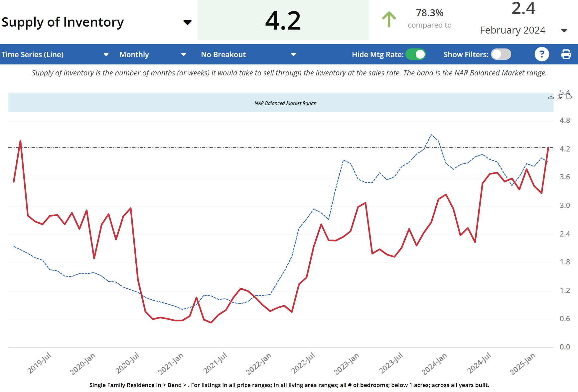
Task: Click the export file icon
Action: pos(569,96)
